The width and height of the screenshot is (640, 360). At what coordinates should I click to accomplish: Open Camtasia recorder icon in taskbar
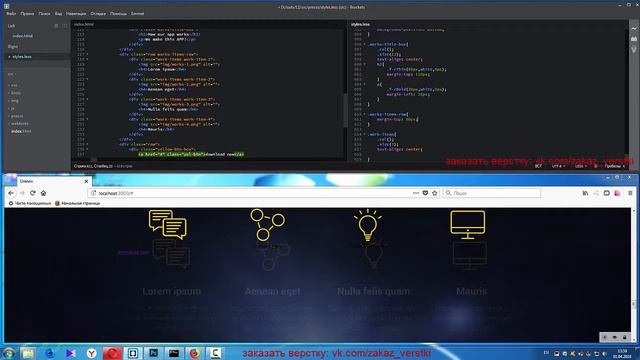coord(215,353)
